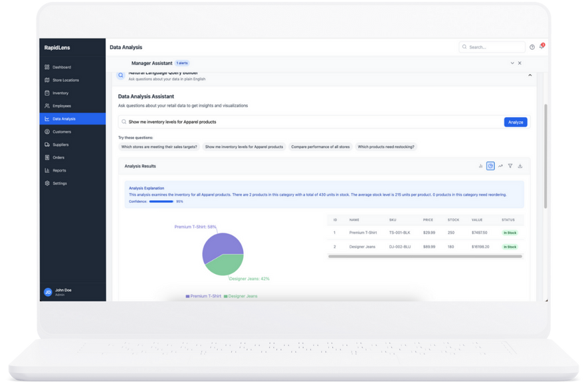Screen dimensions: 588x383
Task: Open the help question-mark icon
Action: [x=532, y=47]
